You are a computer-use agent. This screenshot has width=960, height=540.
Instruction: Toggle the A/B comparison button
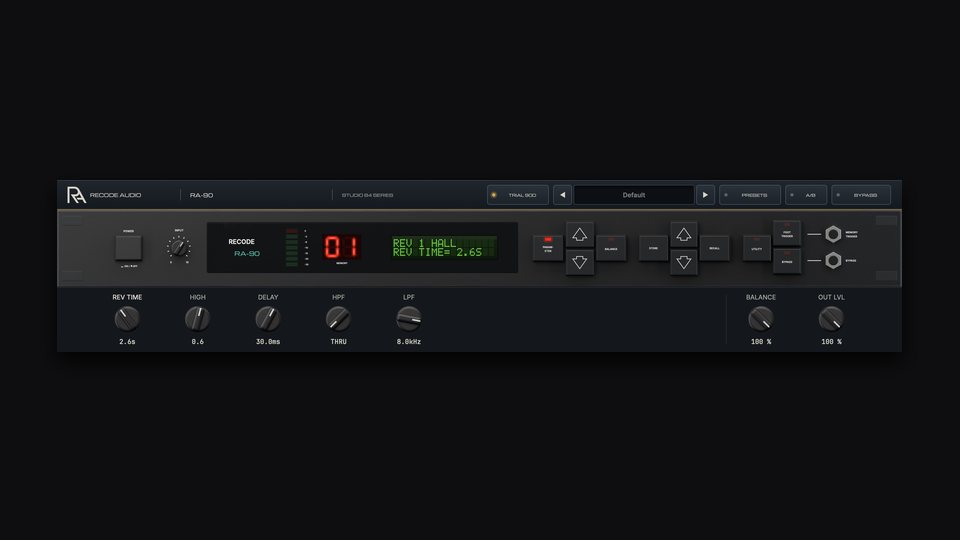point(806,195)
